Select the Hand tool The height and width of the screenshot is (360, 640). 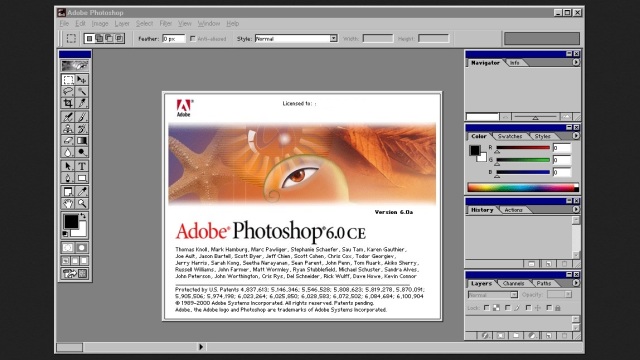click(x=68, y=203)
